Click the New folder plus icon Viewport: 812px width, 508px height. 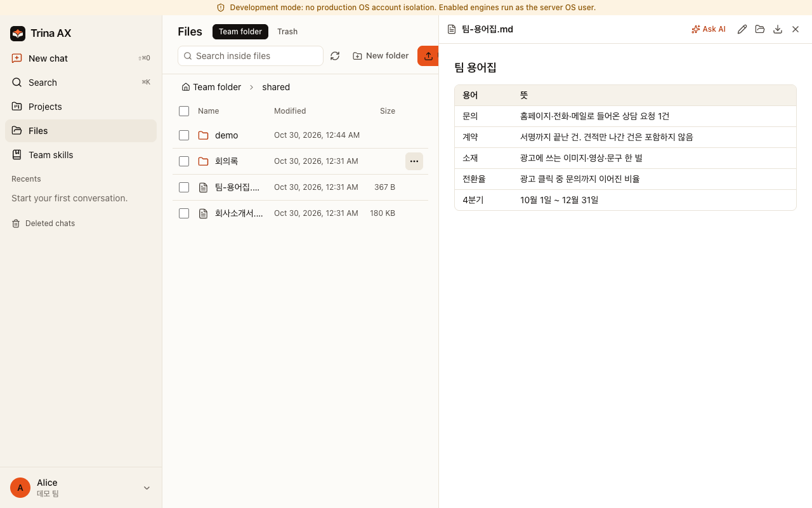pyautogui.click(x=358, y=56)
